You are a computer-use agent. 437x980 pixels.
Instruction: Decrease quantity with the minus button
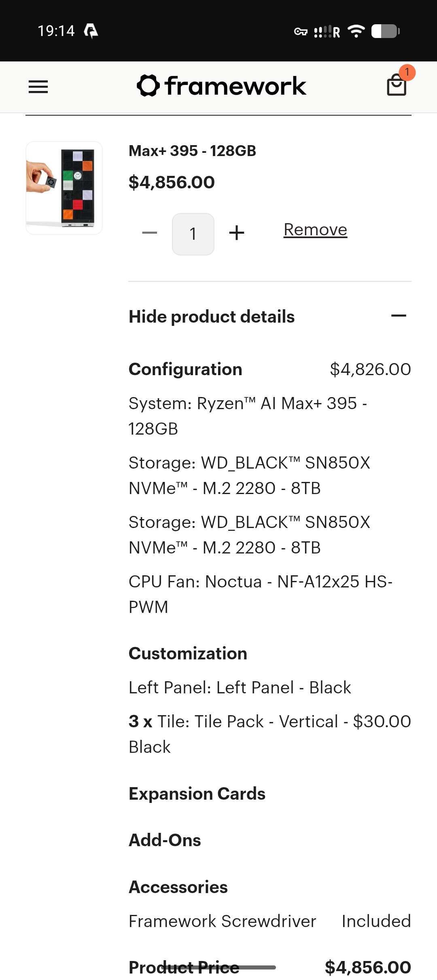149,233
